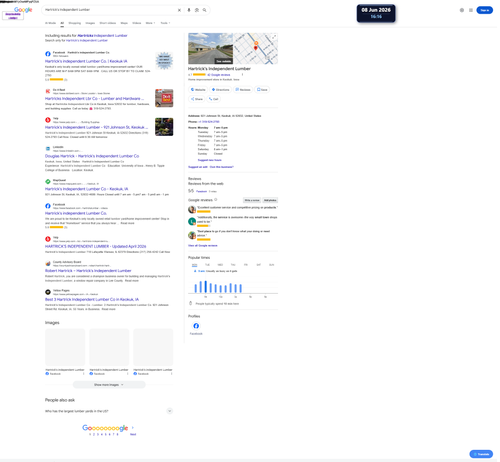Click the Facebook favicon of the first result

tap(48, 54)
